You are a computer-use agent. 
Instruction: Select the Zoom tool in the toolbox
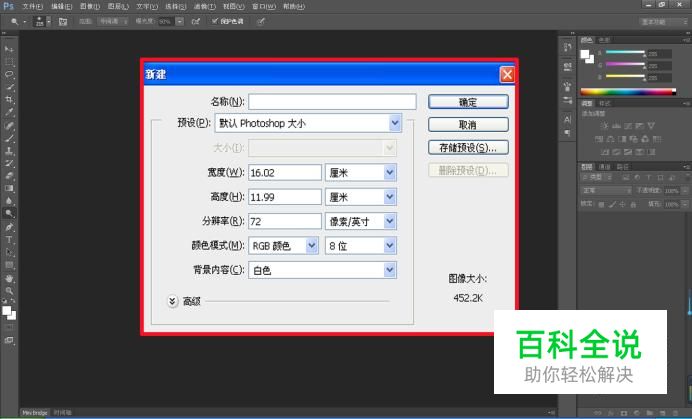click(x=9, y=291)
